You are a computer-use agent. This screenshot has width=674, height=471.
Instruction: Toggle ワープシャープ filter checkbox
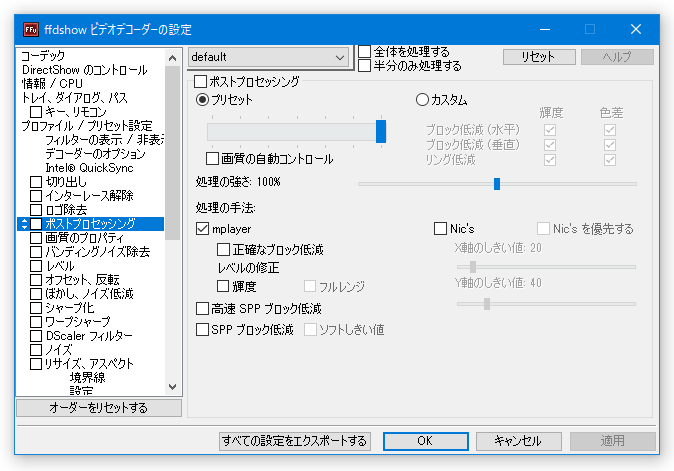[36, 322]
